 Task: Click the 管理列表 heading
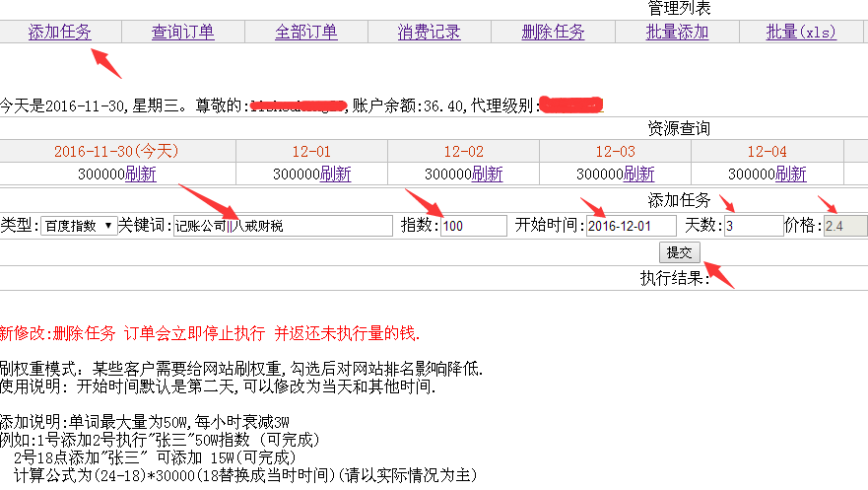(679, 8)
